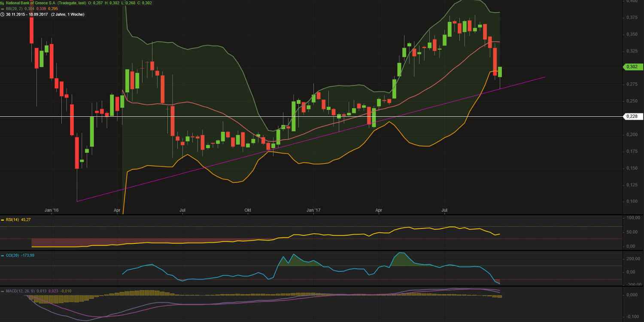The width and height of the screenshot is (644, 322).
Task: Click the CCI(20) indicator label
Action: coord(12,255)
